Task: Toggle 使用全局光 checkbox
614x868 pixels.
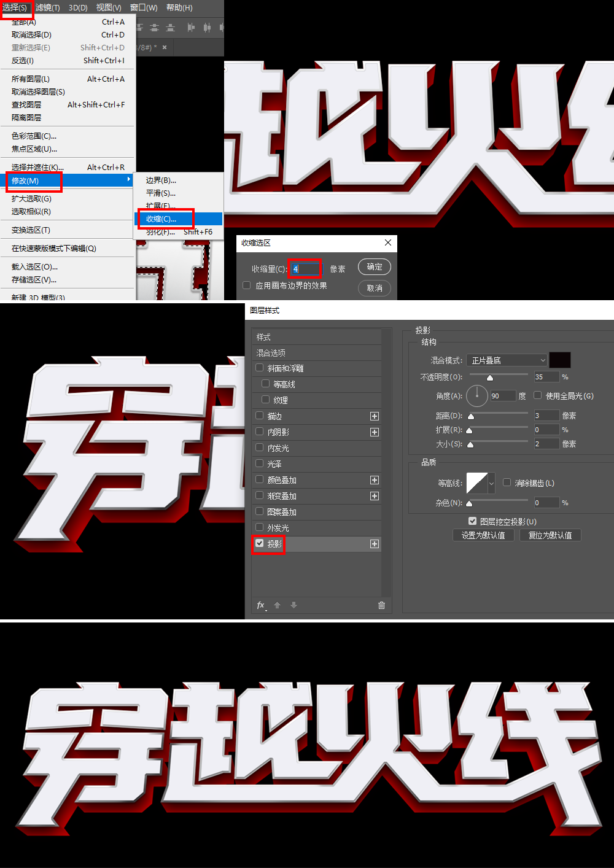Action: pyautogui.click(x=538, y=395)
